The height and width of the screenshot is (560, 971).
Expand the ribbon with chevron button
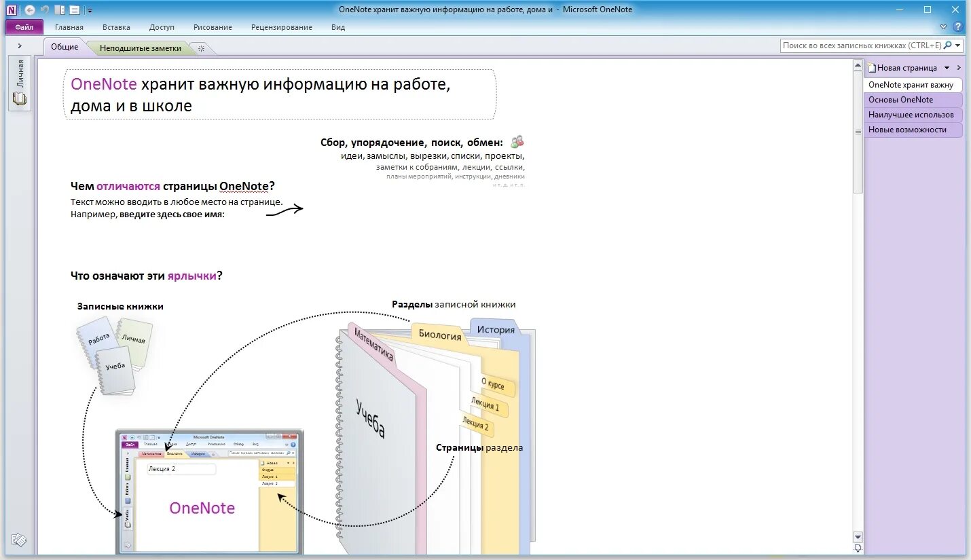click(x=944, y=27)
